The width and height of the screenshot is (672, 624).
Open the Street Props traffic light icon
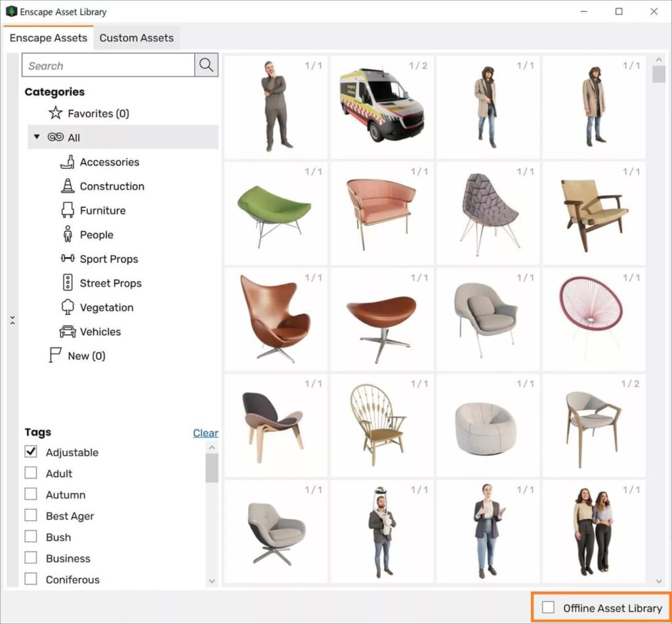[67, 283]
